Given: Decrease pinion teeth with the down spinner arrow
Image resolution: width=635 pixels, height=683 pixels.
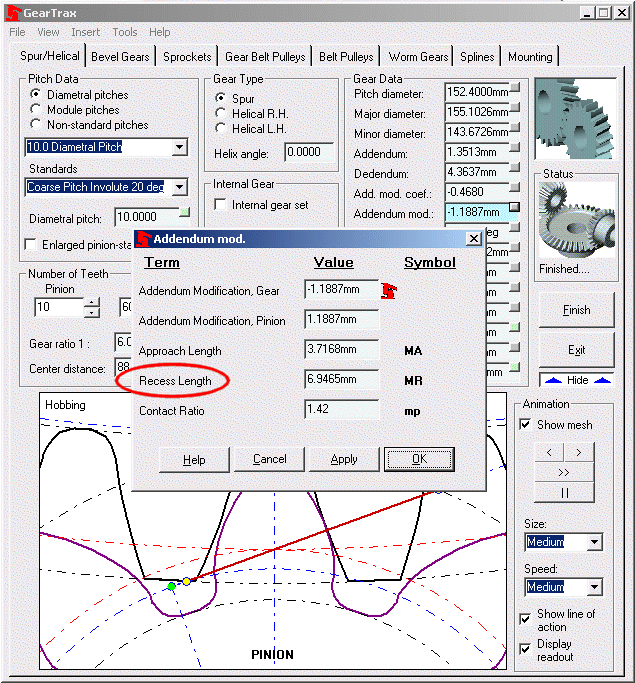Looking at the screenshot, I should tap(91, 312).
